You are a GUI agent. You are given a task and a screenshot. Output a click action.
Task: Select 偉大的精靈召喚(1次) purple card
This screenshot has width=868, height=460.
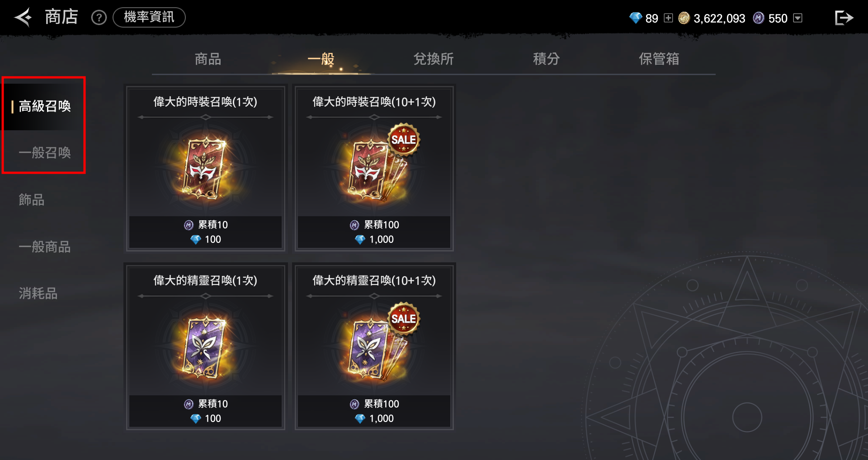pyautogui.click(x=205, y=346)
